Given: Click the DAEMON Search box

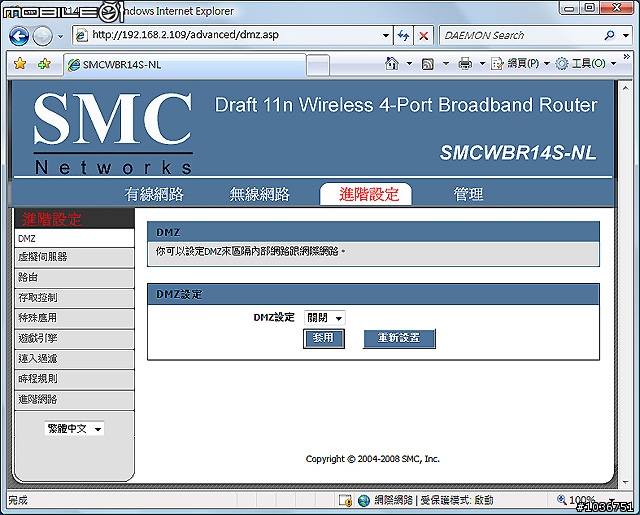Looking at the screenshot, I should 520,36.
